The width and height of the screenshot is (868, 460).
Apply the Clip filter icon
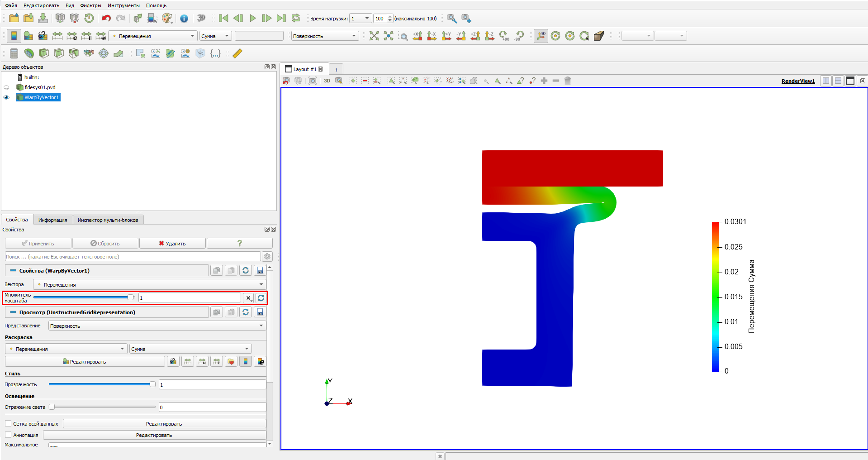(44, 53)
